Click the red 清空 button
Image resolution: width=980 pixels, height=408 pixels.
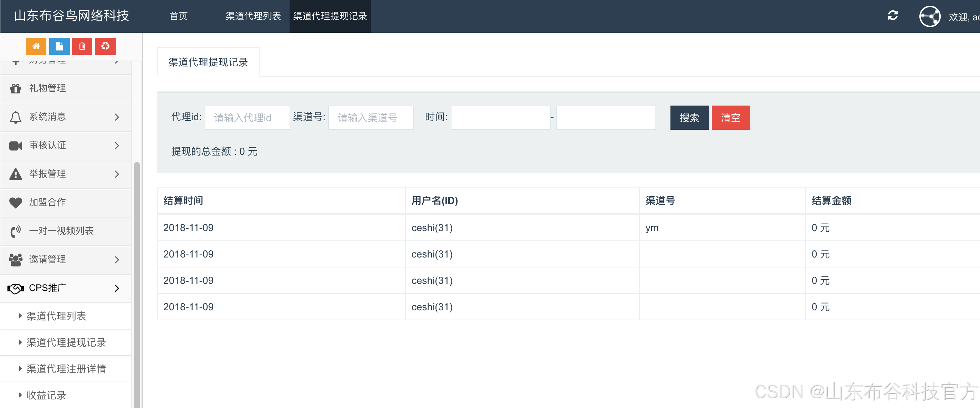730,118
